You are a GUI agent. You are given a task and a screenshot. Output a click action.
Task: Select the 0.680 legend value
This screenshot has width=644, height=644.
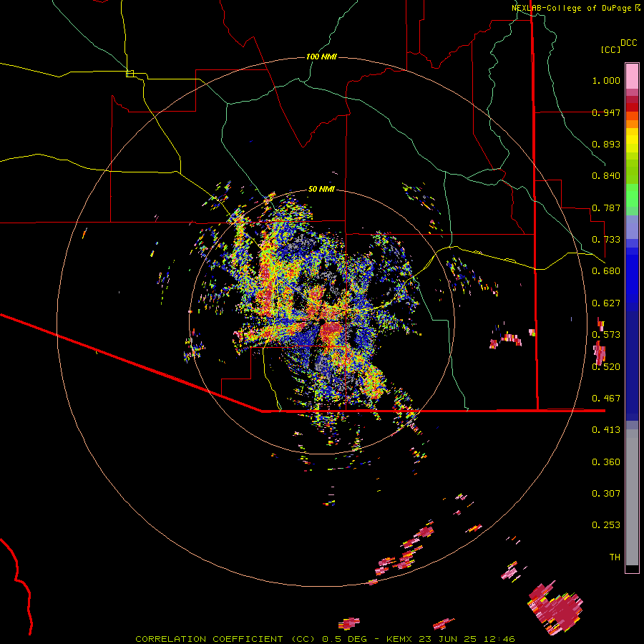point(606,271)
